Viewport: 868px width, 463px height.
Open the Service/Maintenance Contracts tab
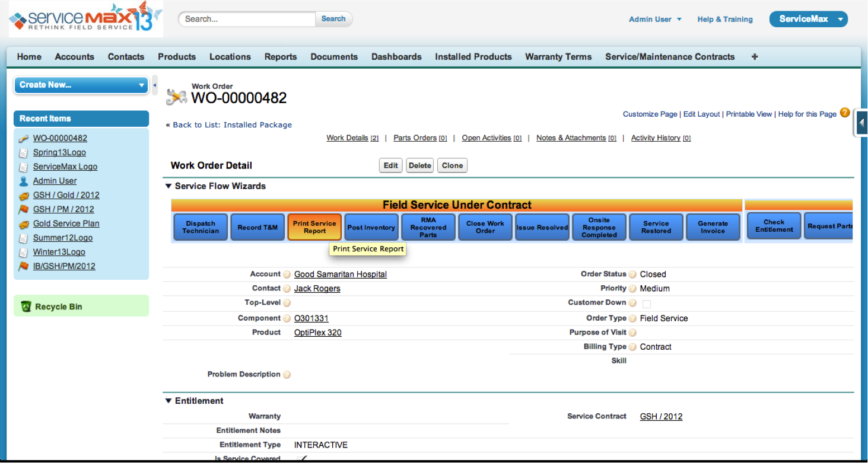[x=670, y=57]
